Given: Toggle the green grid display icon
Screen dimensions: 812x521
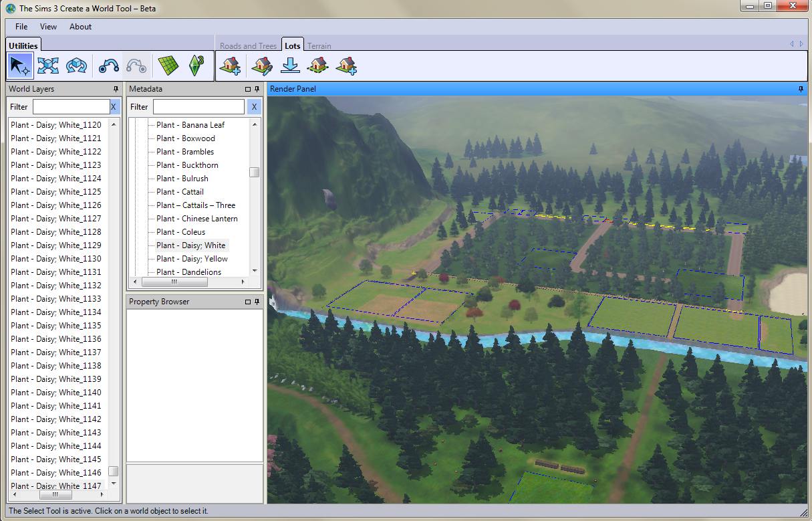Looking at the screenshot, I should point(168,66).
